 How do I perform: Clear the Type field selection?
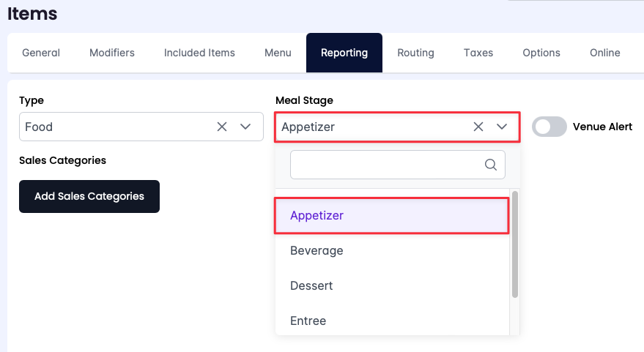222,127
